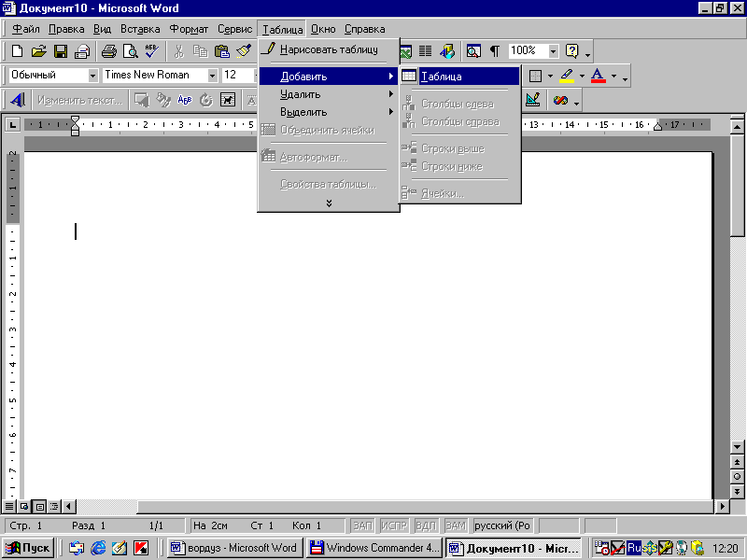Open the Справка menu
747x560 pixels.
point(364,29)
